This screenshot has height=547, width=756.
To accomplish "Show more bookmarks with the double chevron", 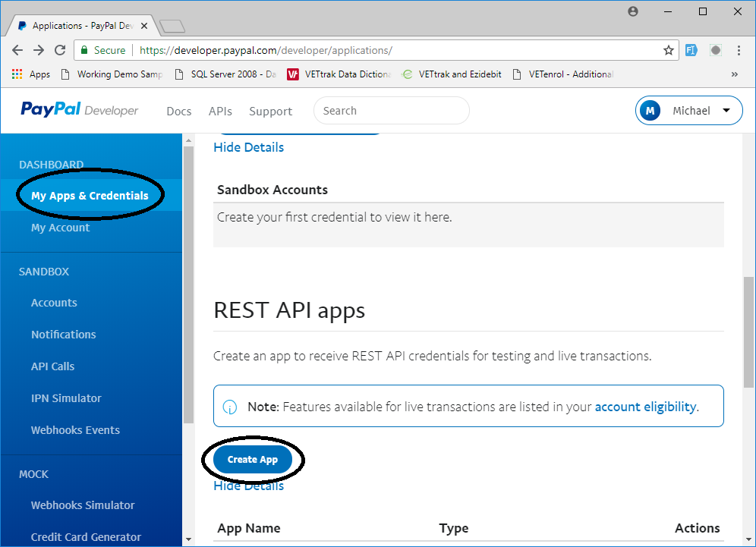I will coord(734,74).
